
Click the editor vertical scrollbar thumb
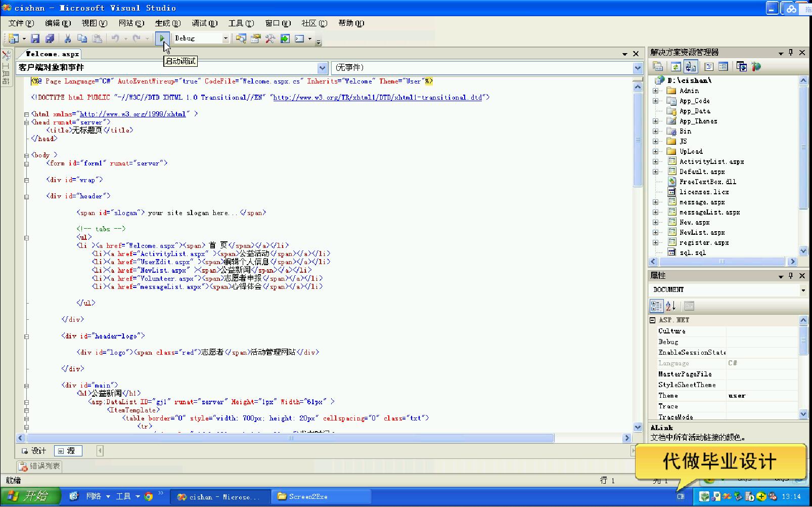pyautogui.click(x=638, y=140)
